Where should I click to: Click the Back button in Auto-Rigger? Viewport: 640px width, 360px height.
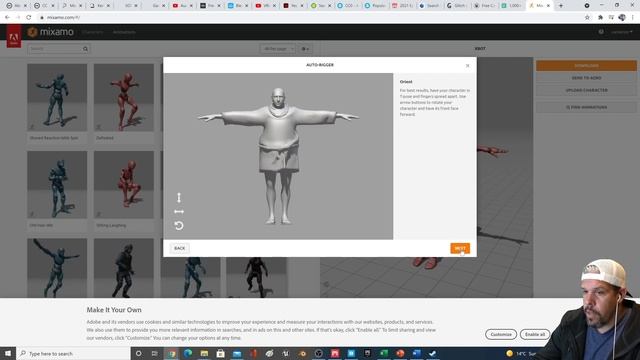coord(180,248)
